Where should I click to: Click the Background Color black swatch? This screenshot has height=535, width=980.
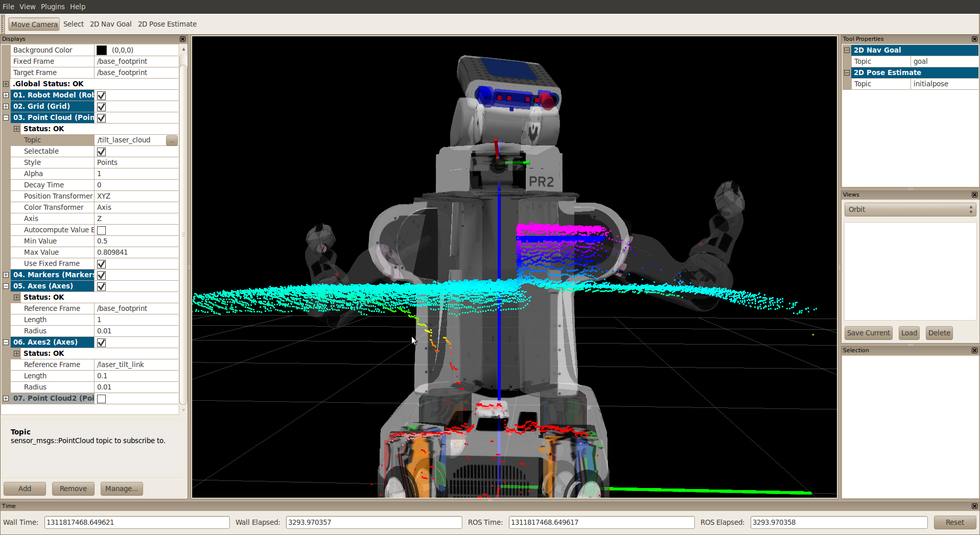click(102, 50)
